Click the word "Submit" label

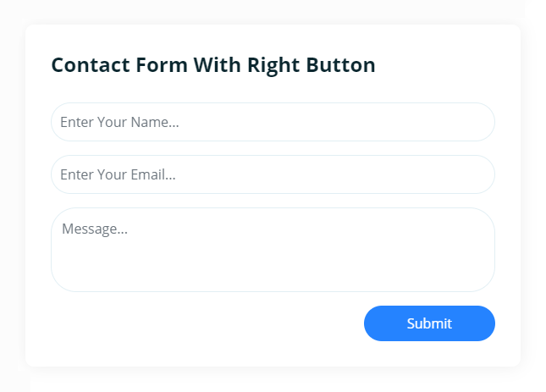pos(429,323)
